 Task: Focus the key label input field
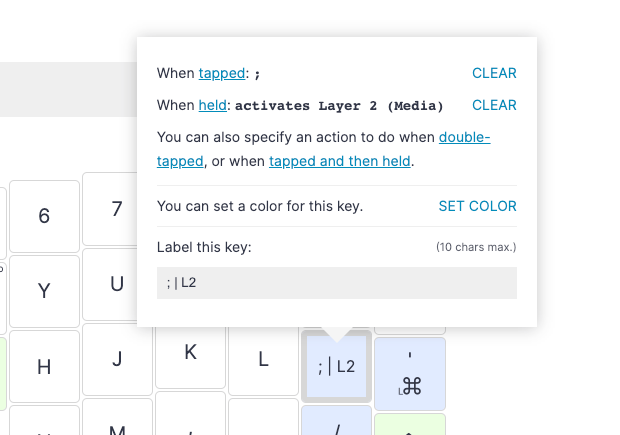click(337, 283)
